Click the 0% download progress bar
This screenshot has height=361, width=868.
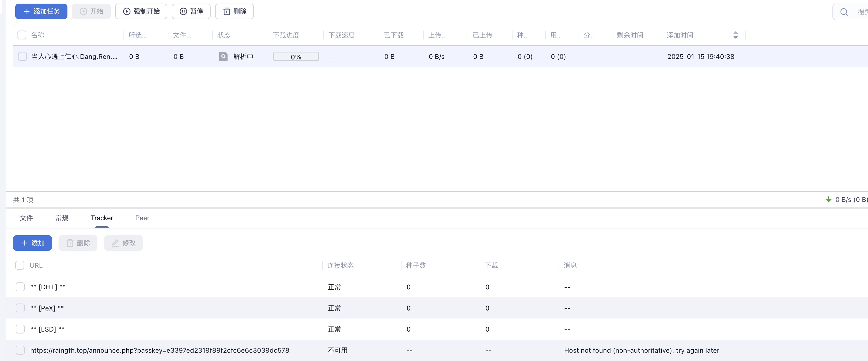point(296,57)
